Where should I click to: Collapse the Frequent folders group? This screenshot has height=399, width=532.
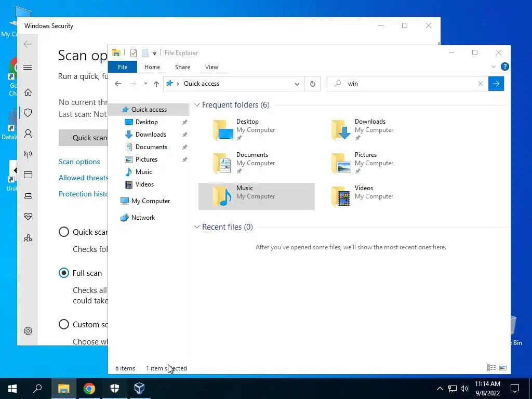pos(197,105)
